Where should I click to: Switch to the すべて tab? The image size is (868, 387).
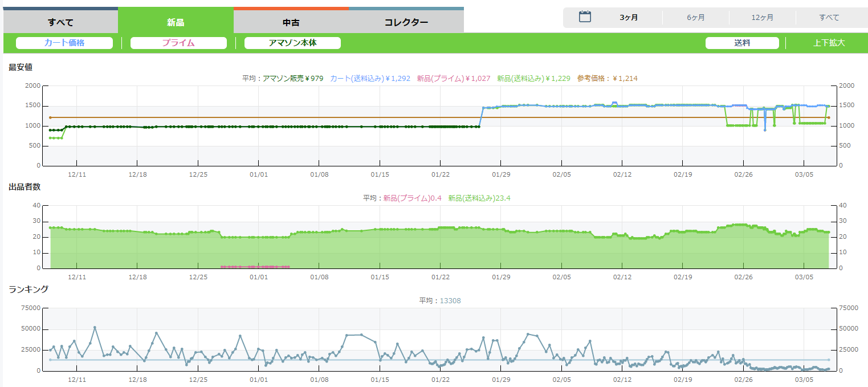[x=60, y=23]
